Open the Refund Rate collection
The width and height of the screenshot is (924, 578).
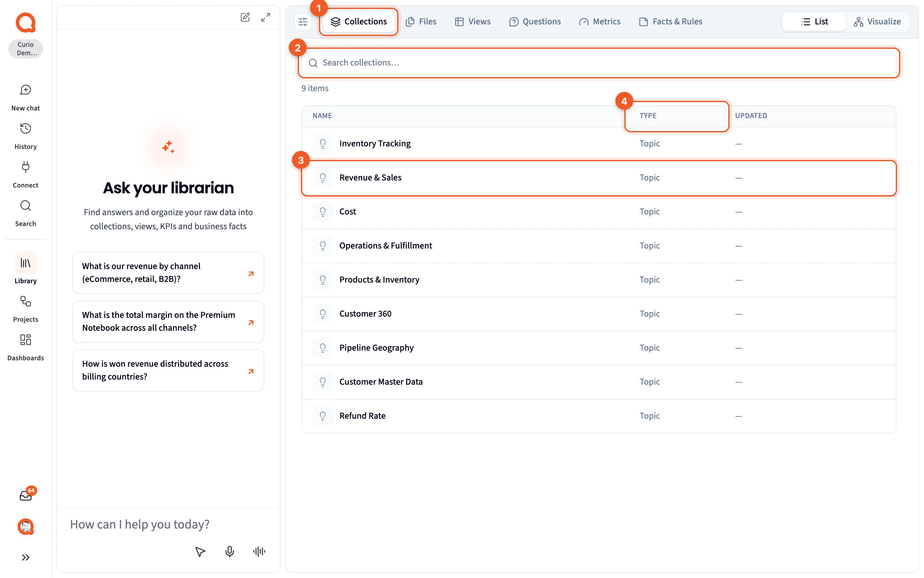pos(599,416)
